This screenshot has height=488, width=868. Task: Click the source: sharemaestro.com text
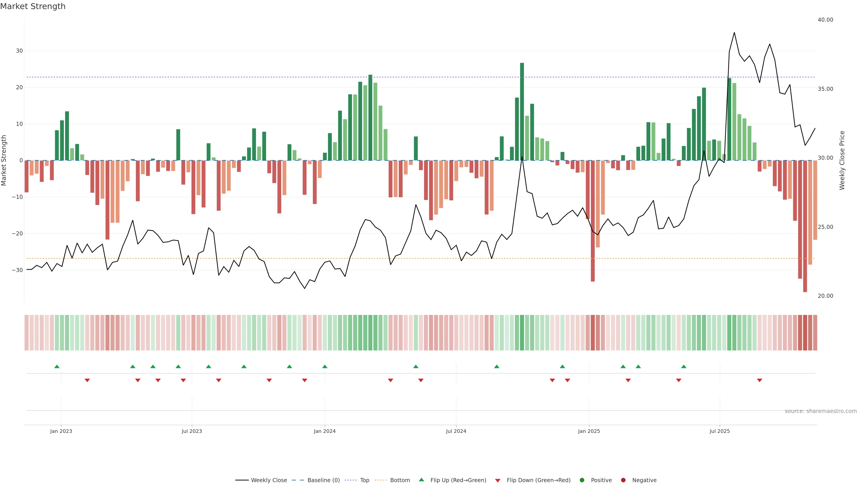tap(821, 411)
